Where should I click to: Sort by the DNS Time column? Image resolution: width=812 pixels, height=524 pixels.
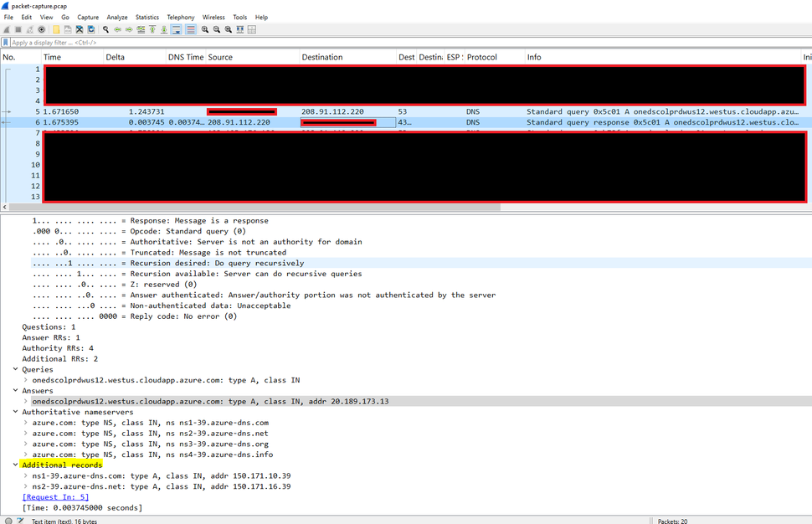[186, 57]
